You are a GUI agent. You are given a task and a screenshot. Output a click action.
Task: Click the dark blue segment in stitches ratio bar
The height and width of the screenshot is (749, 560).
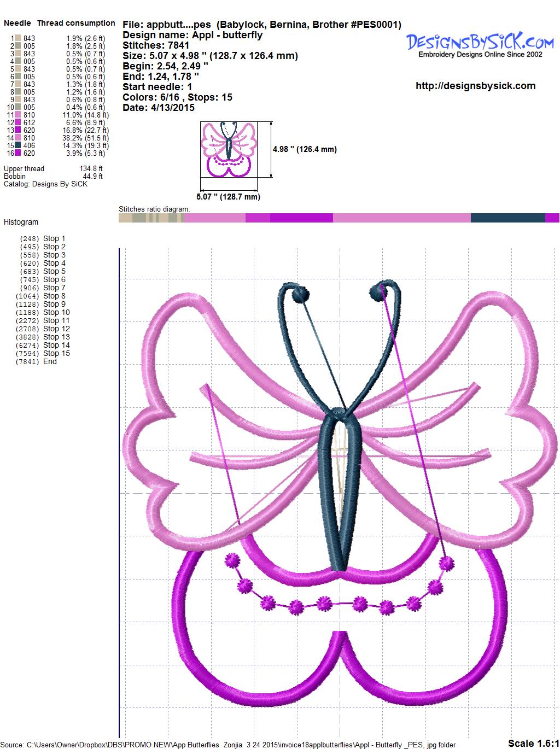click(507, 218)
